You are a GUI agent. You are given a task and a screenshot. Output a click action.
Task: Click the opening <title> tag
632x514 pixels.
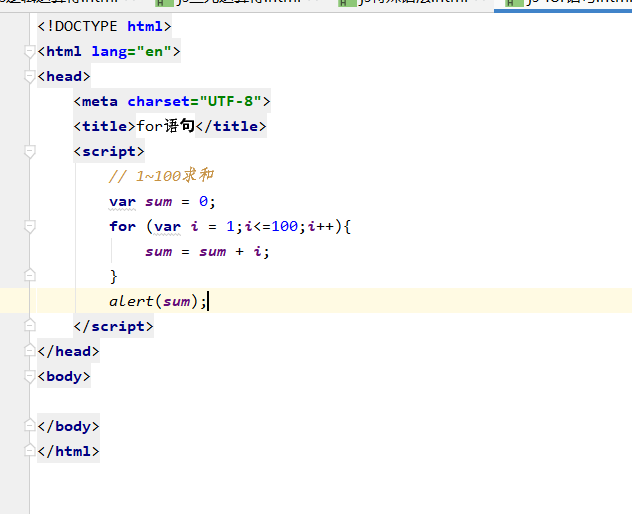104,127
